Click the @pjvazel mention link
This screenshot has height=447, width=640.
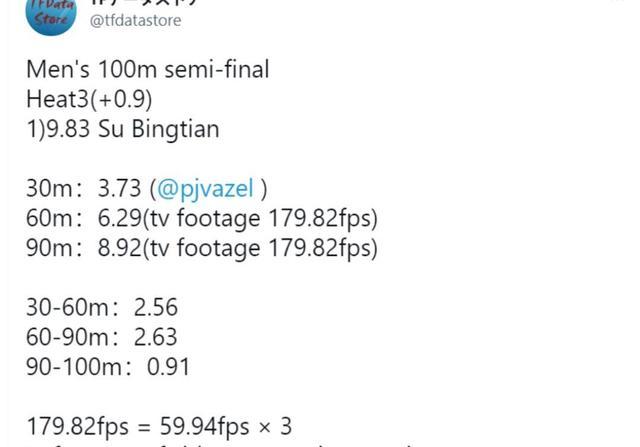point(205,189)
